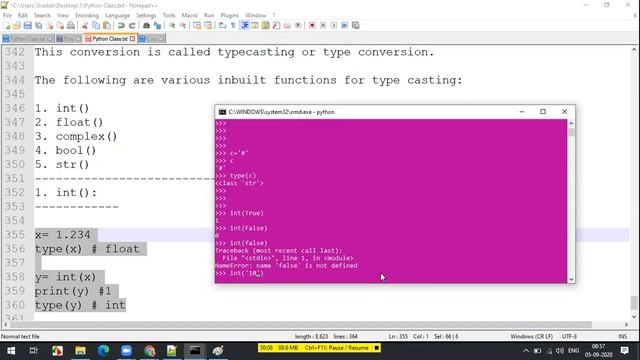
Task: Open Zoom app from taskbar
Action: 126,351
